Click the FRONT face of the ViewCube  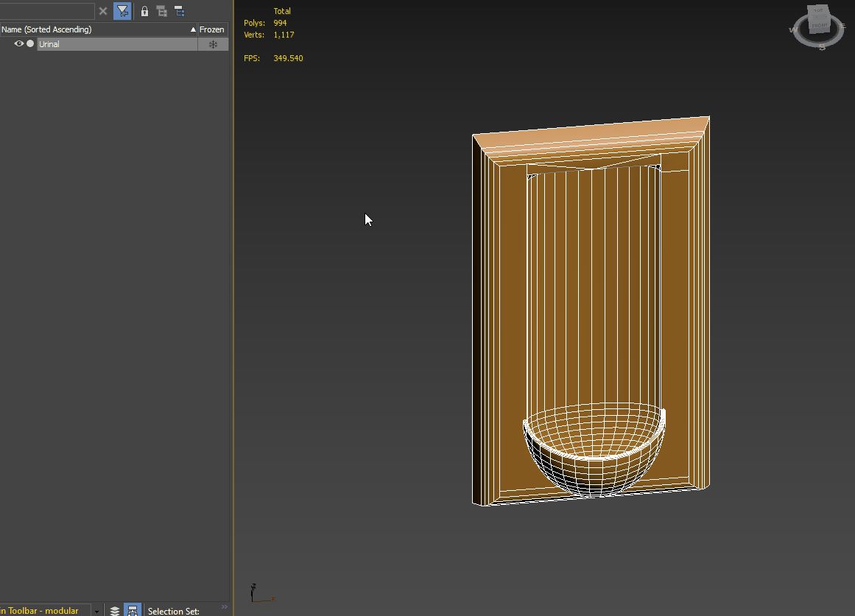point(820,26)
